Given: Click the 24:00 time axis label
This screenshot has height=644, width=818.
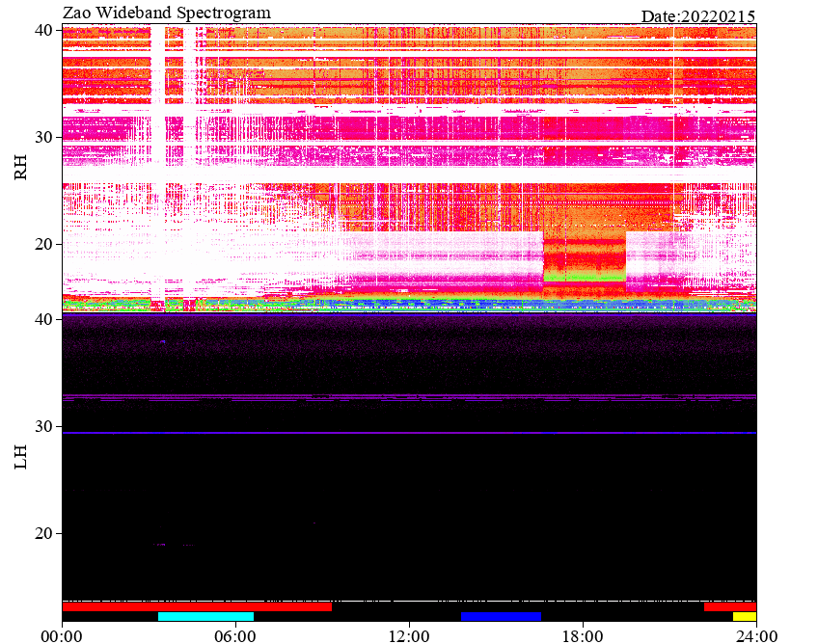Looking at the screenshot, I should 756,636.
